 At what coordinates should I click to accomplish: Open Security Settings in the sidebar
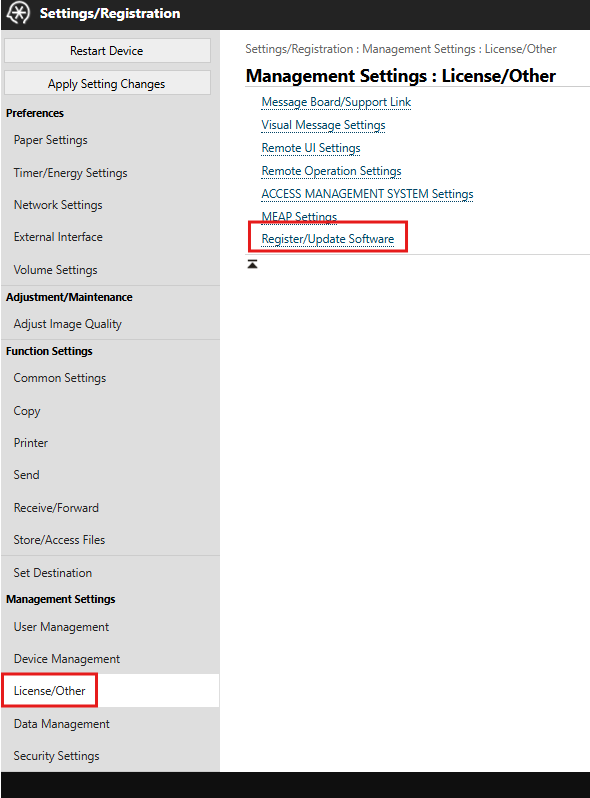57,756
